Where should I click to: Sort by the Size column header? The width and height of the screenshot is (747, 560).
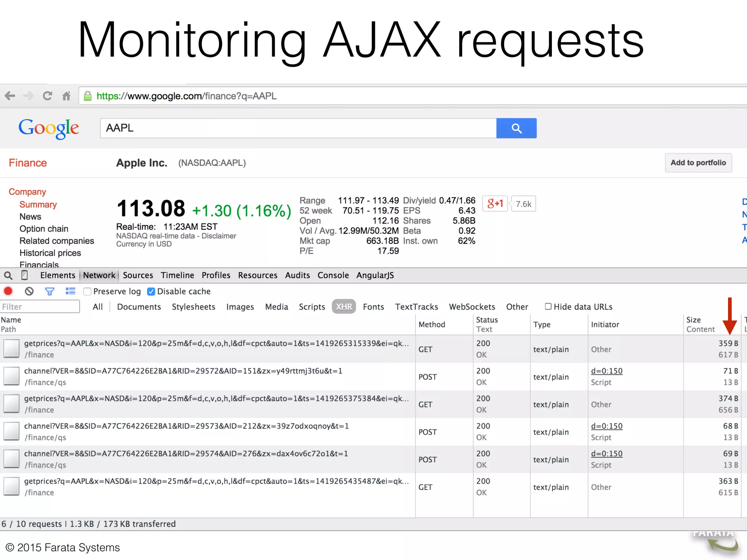[693, 320]
